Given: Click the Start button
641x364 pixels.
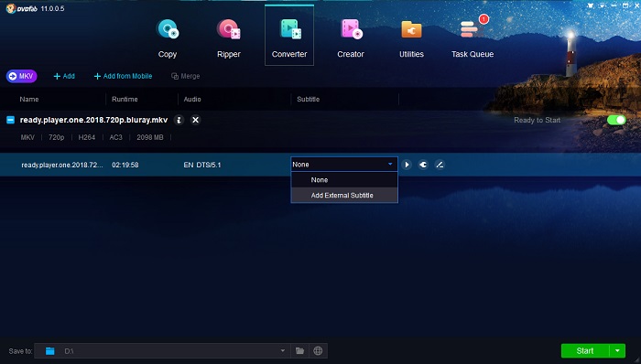Looking at the screenshot, I should point(585,351).
